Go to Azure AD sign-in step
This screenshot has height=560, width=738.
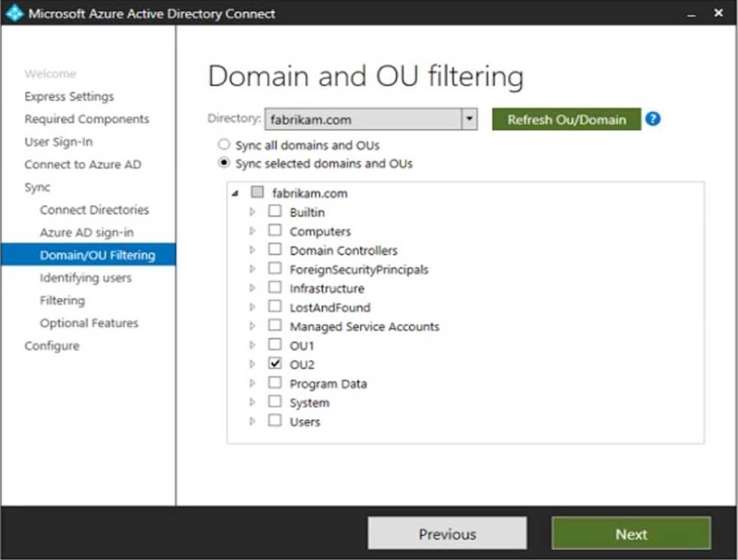pos(86,233)
